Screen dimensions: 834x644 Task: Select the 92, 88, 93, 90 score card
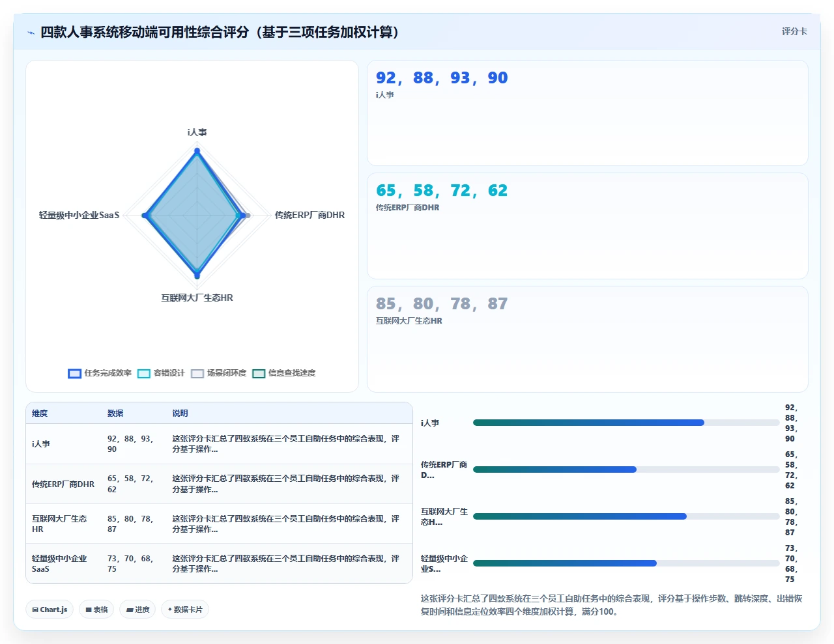click(x=588, y=113)
